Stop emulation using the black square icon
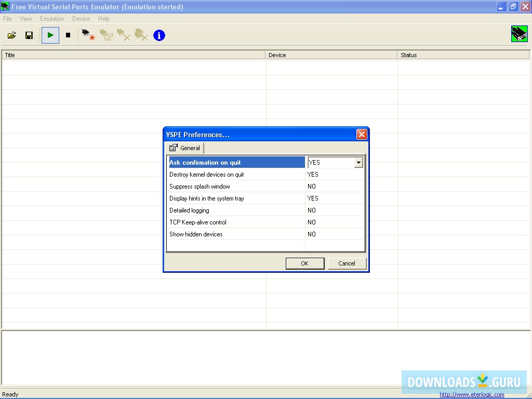The image size is (532, 399). point(69,35)
